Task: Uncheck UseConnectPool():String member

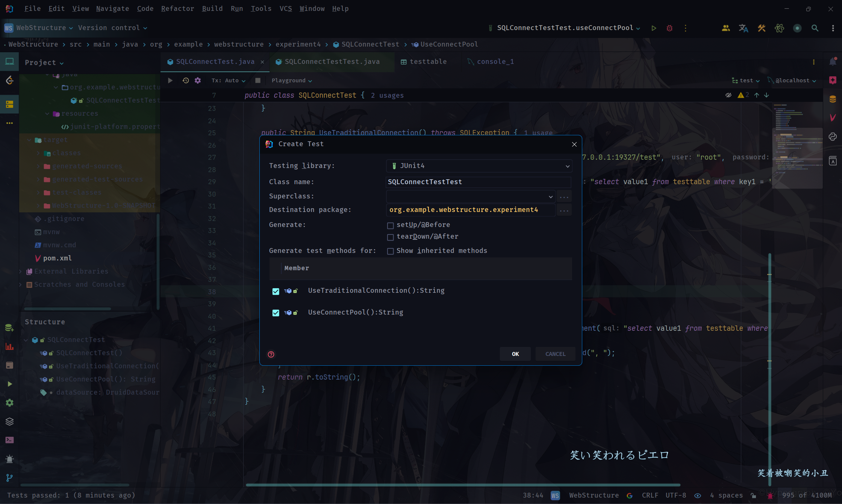Action: (x=276, y=313)
